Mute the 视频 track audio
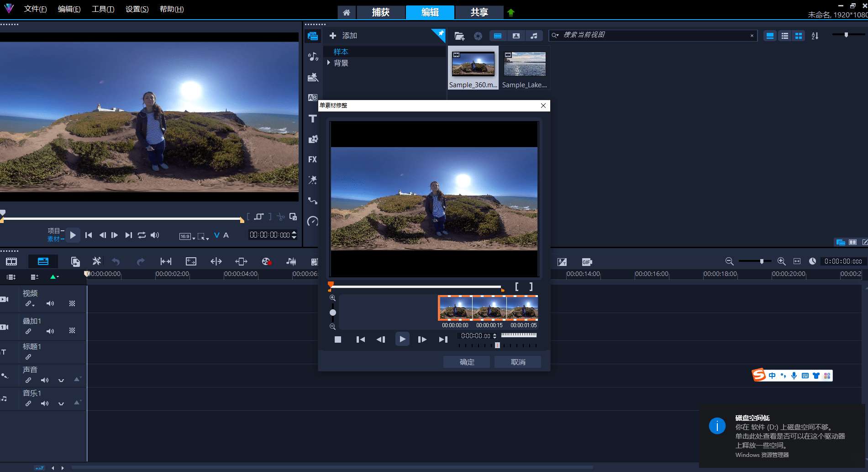The height and width of the screenshot is (472, 868). tap(50, 303)
